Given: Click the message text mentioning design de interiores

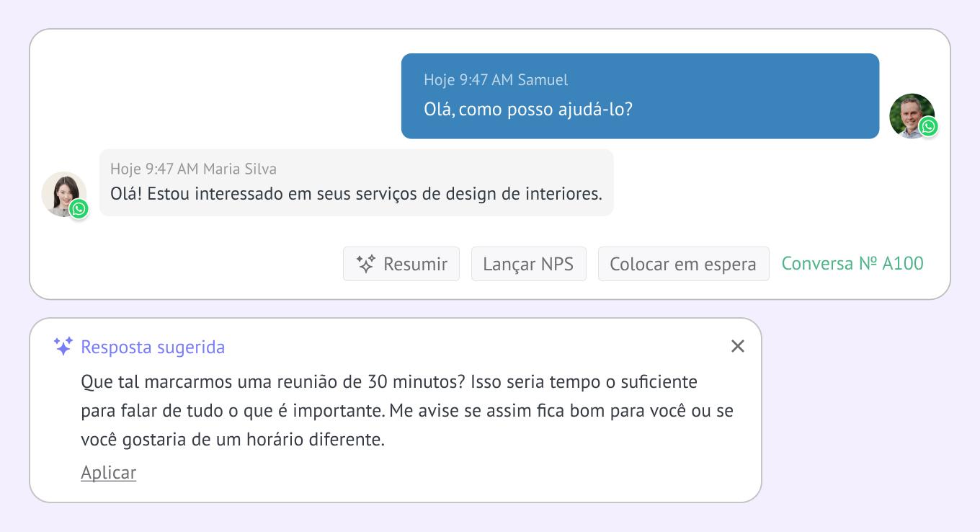Looking at the screenshot, I should (356, 194).
